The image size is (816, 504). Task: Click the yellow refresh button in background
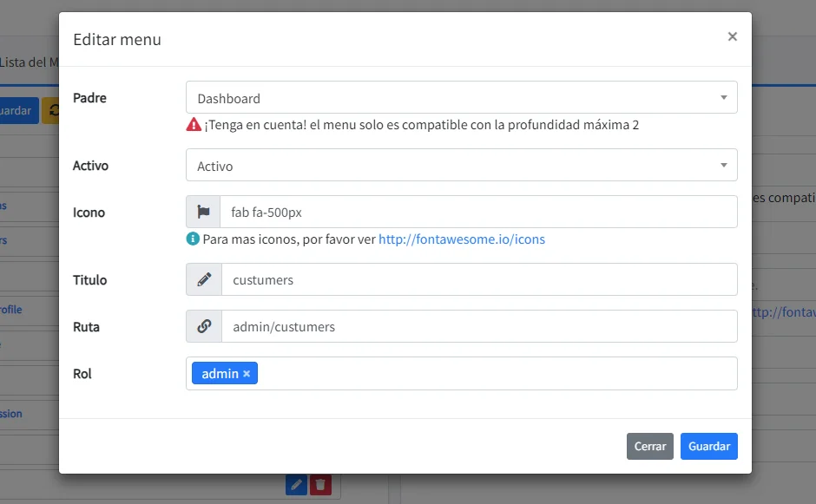(51, 110)
